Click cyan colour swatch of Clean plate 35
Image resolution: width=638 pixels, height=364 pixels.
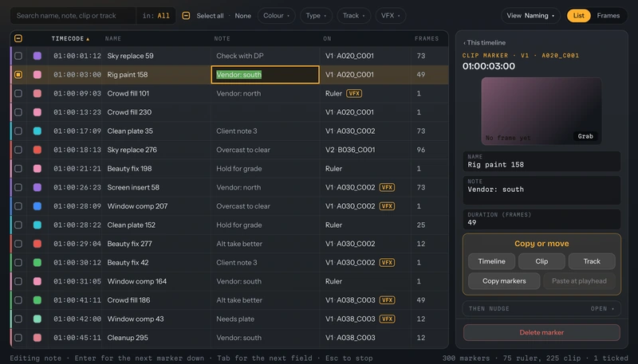[37, 131]
